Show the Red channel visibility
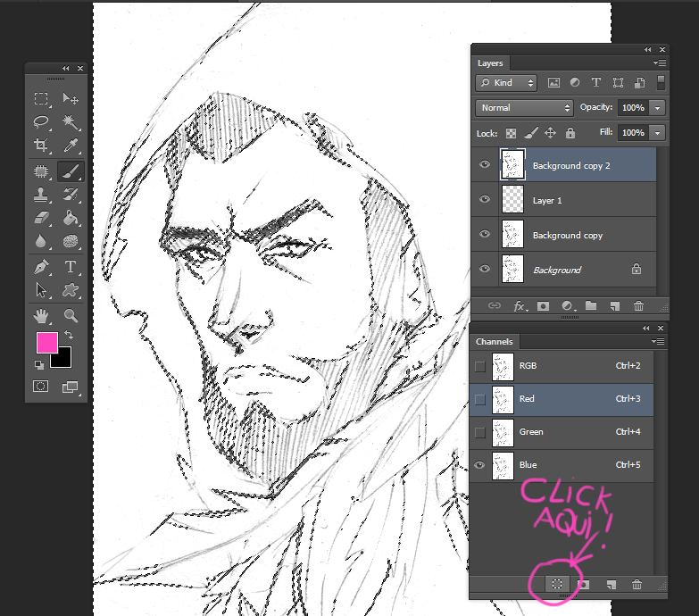The width and height of the screenshot is (699, 616). (x=480, y=399)
